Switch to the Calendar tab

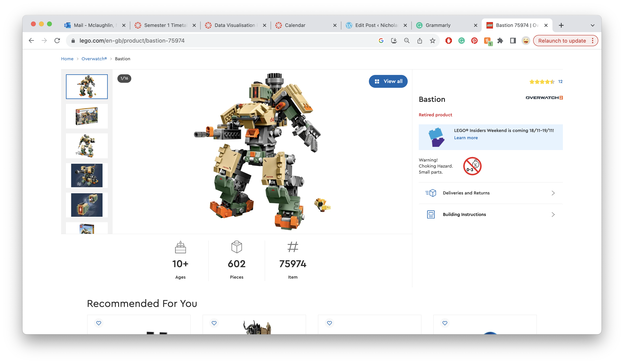pyautogui.click(x=295, y=25)
